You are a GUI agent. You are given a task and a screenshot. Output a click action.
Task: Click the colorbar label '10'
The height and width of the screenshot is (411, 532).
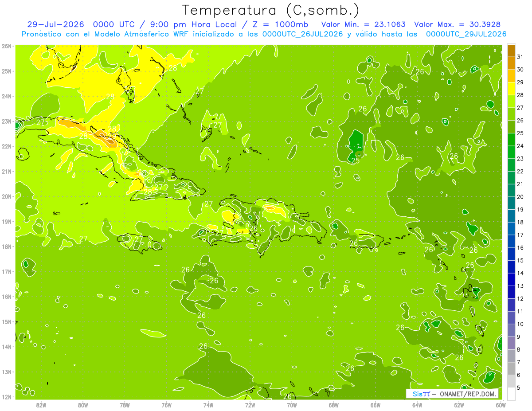(x=520, y=324)
